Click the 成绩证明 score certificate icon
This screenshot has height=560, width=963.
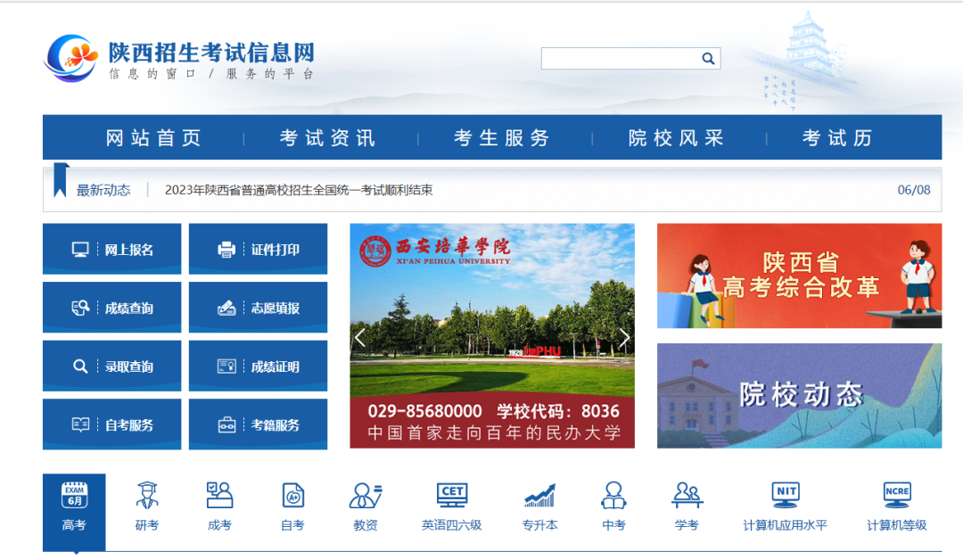[x=258, y=366]
